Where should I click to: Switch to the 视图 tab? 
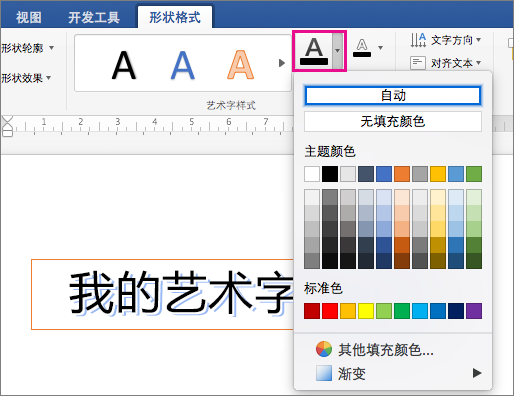point(29,17)
